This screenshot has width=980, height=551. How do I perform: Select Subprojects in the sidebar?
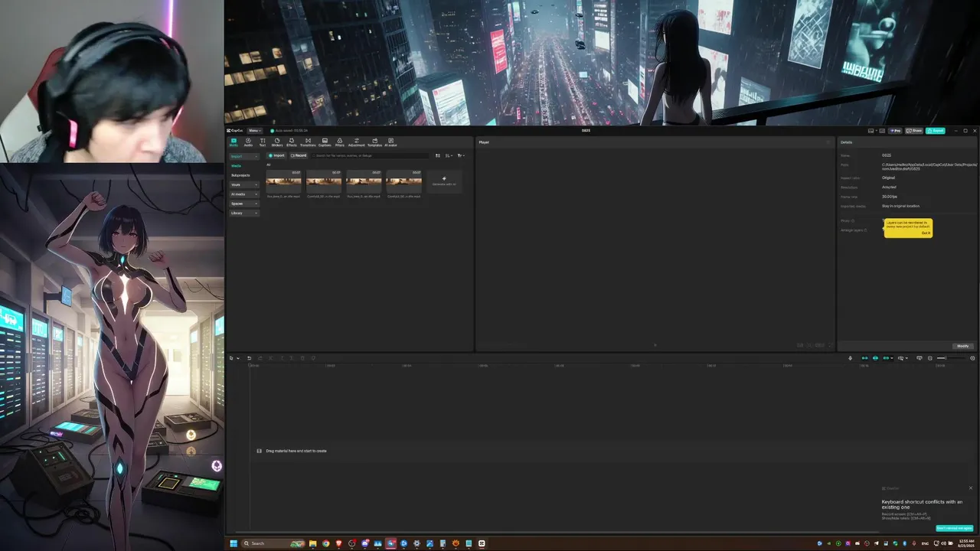240,175
